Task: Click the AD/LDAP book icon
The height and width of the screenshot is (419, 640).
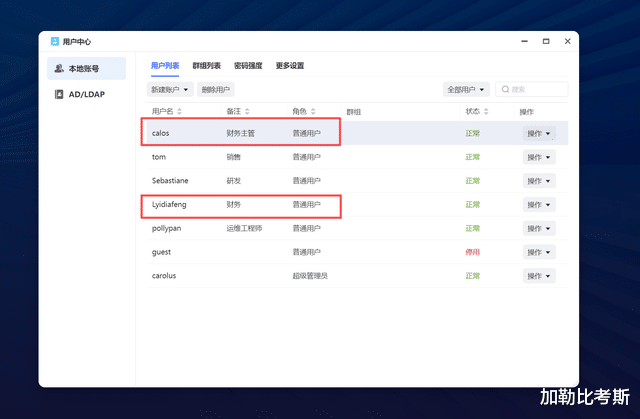Action: tap(59, 94)
